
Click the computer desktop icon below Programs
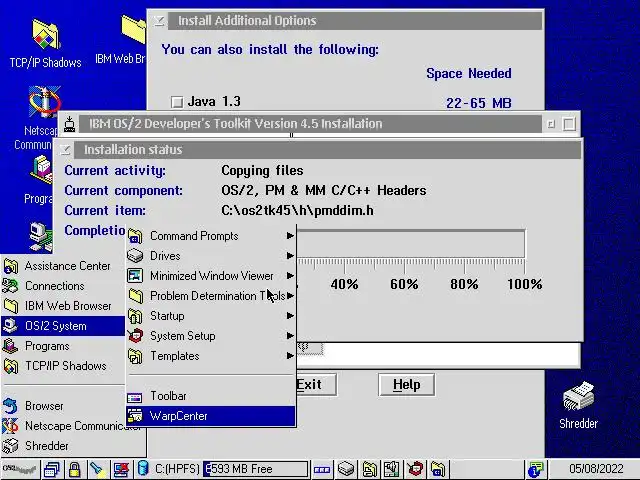coord(41,237)
